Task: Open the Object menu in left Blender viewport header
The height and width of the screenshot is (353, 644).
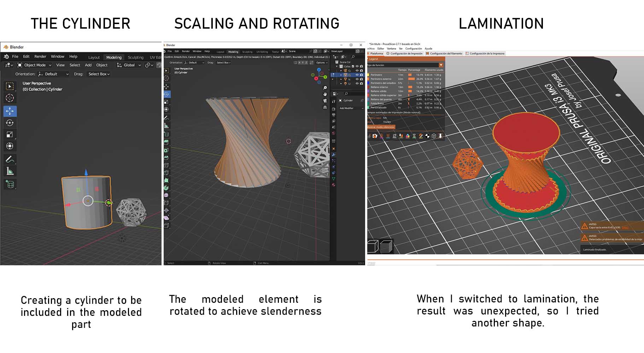Action: (x=102, y=65)
